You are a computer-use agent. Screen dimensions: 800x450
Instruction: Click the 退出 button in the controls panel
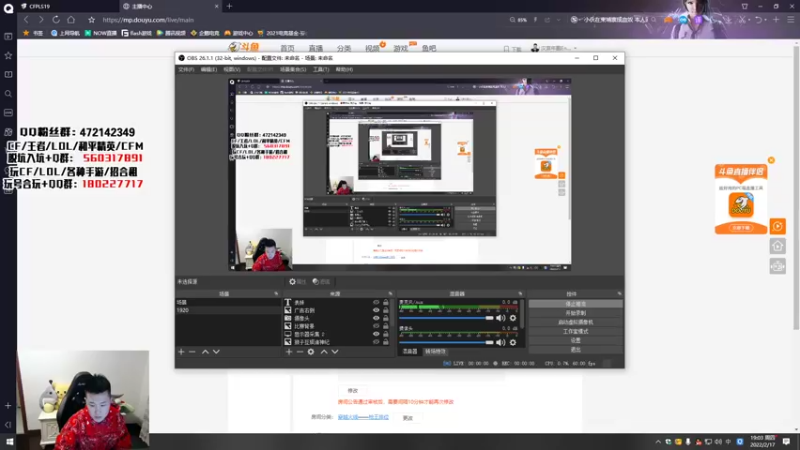tap(576, 349)
